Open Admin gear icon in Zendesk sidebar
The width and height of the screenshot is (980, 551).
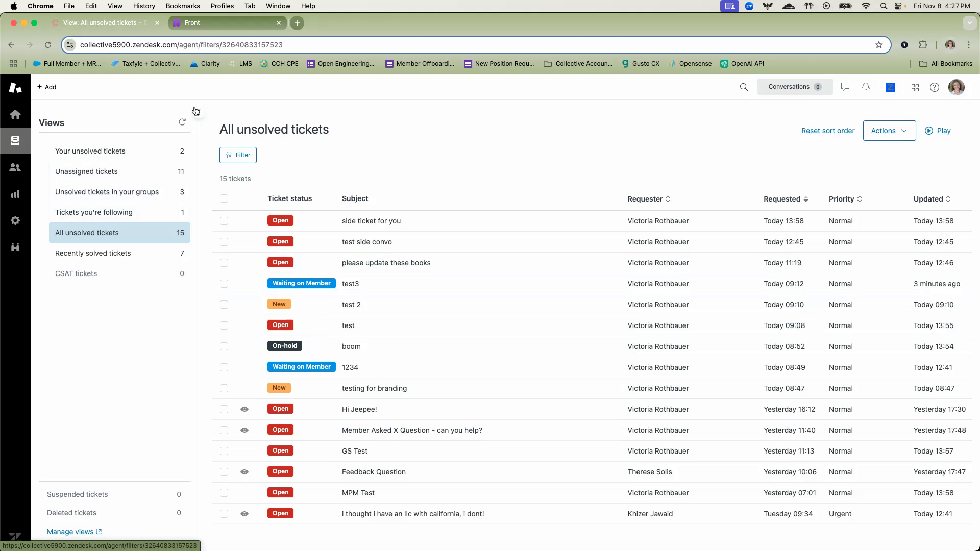click(15, 220)
